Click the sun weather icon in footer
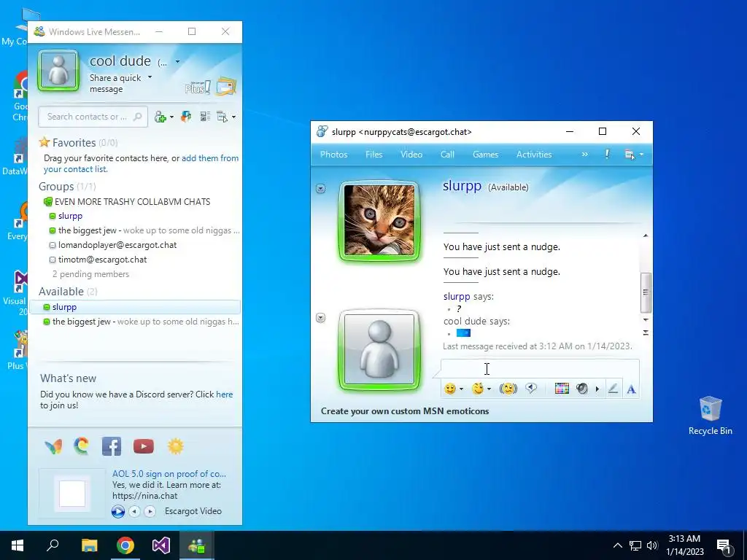Screen dimensions: 747x560 (x=175, y=446)
